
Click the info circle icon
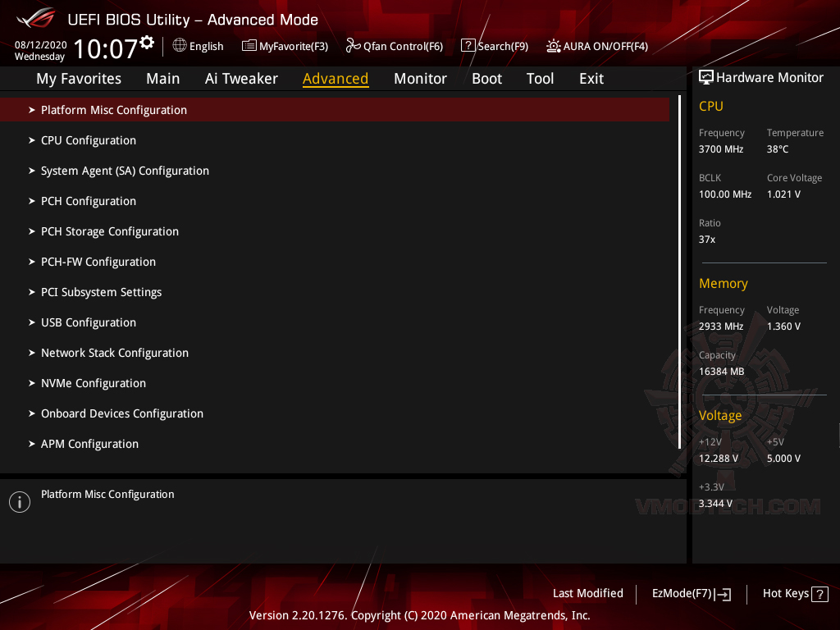[x=20, y=502]
